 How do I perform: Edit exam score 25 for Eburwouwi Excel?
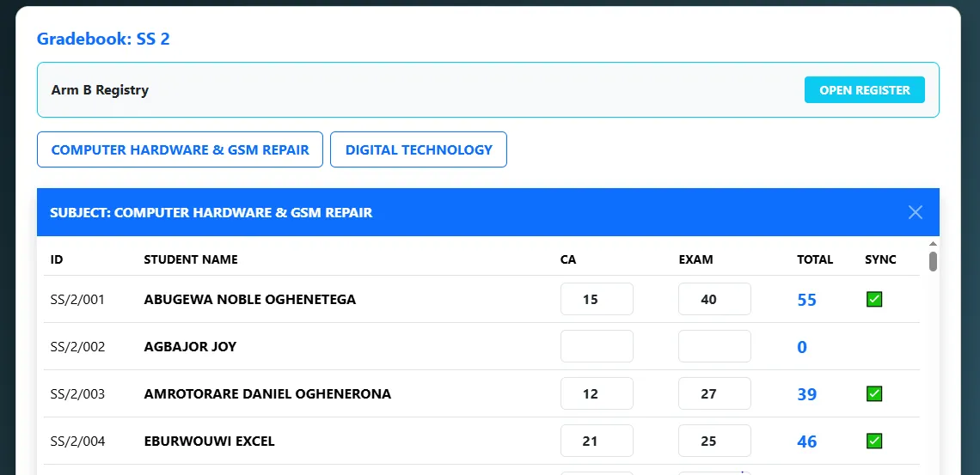tap(714, 442)
